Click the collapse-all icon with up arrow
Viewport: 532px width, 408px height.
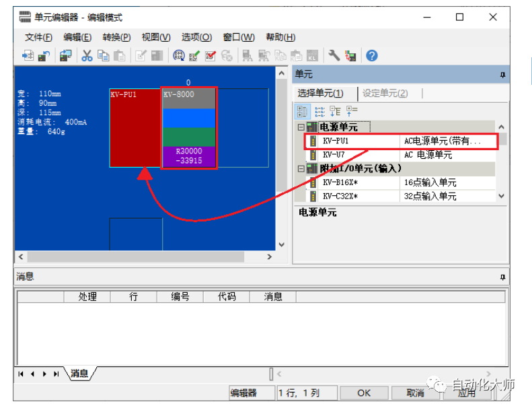point(352,111)
